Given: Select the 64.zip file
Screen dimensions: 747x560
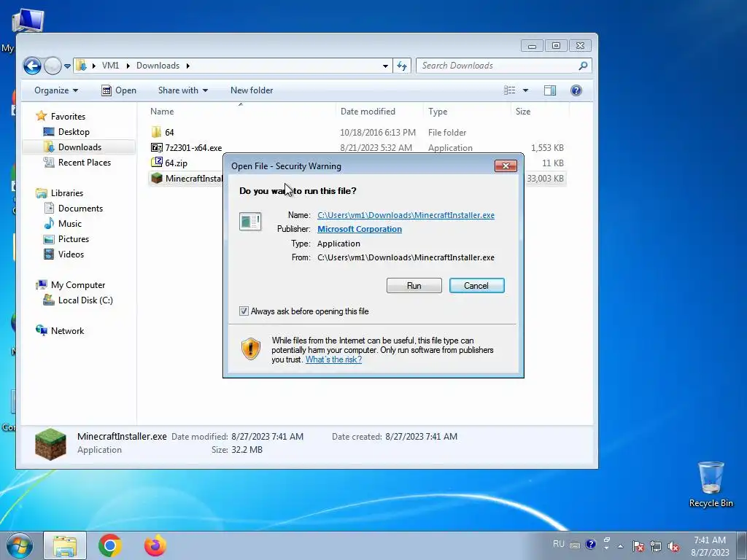Looking at the screenshot, I should click(176, 163).
